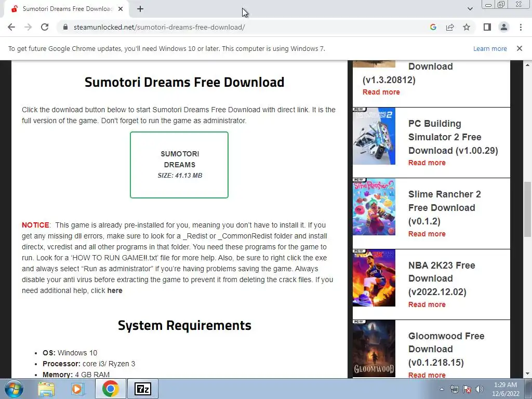This screenshot has height=399, width=532.
Task: Open Gloomwood cover thumbnail
Action: coord(374,349)
